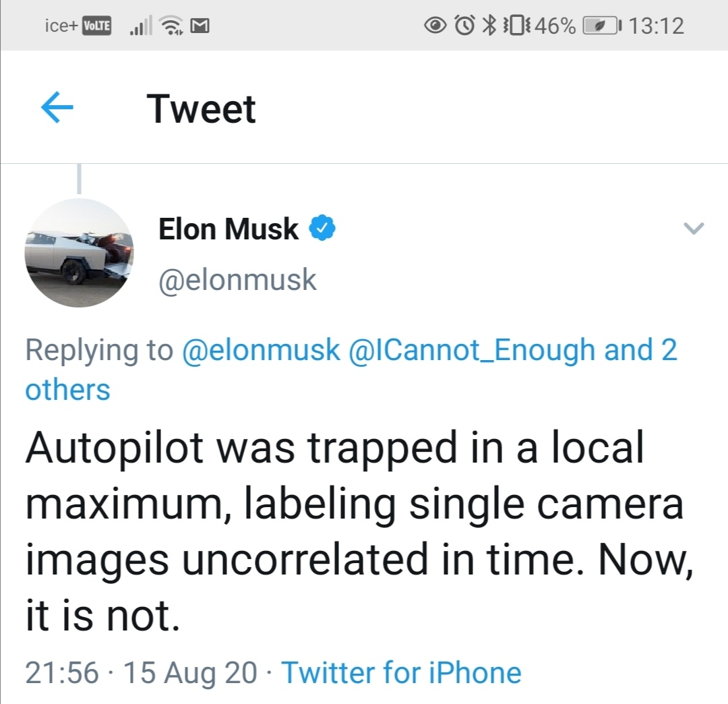The width and height of the screenshot is (728, 704).
Task: Tap the 21:56 · 15 Aug 20 timestamp
Action: click(141, 672)
